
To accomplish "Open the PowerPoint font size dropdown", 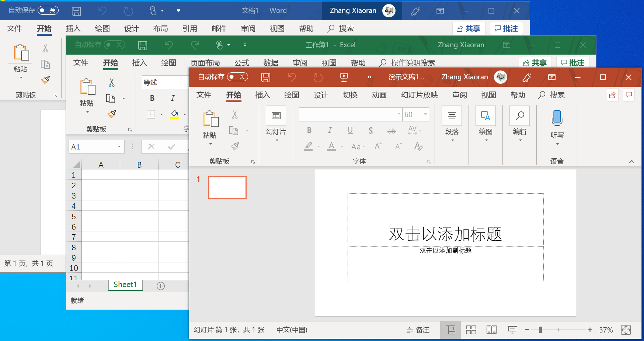I will tap(425, 114).
